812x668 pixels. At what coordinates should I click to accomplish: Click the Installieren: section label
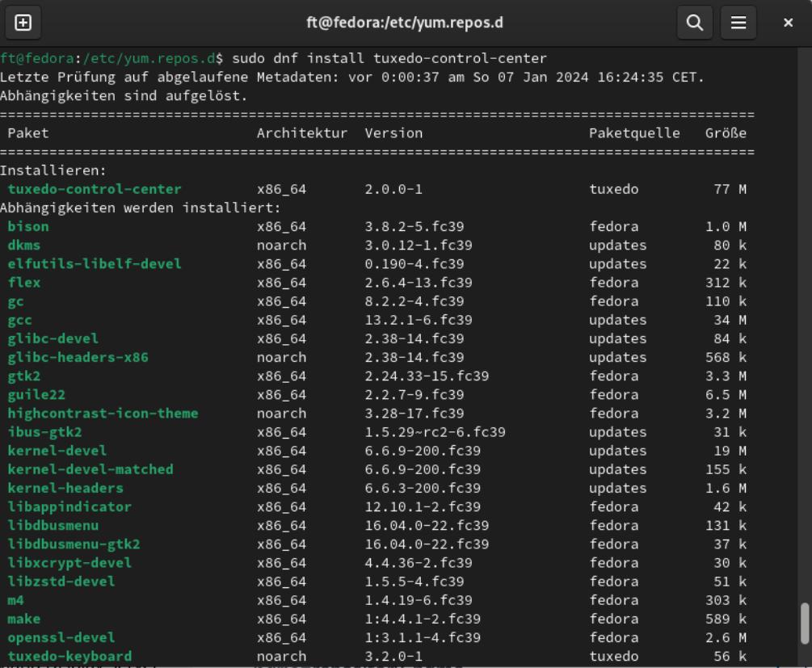(x=53, y=170)
